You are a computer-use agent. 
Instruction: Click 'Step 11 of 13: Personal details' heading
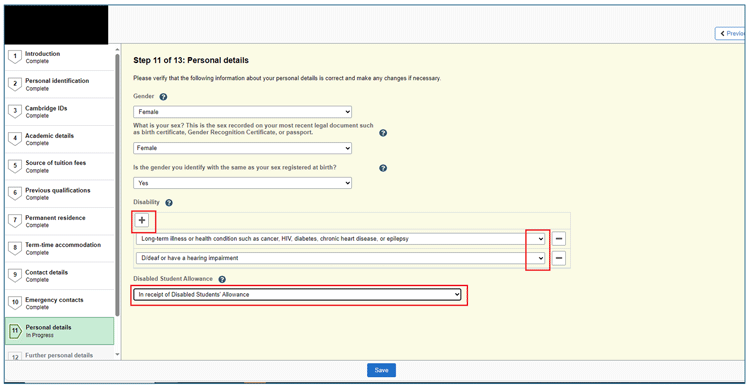tap(191, 61)
